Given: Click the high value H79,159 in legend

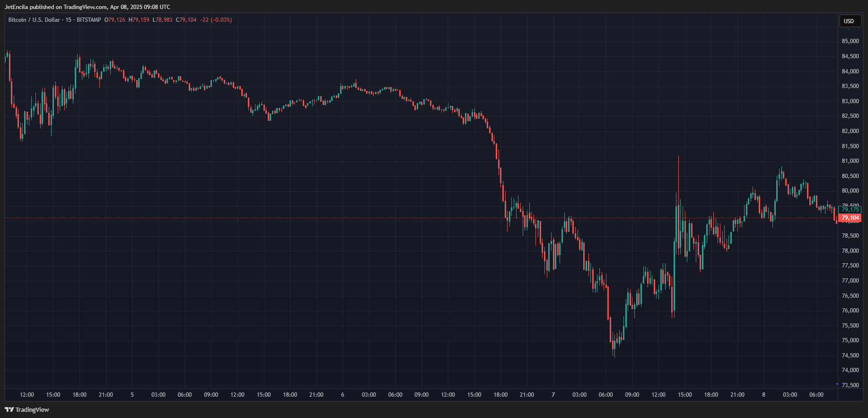Looking at the screenshot, I should click(x=139, y=20).
